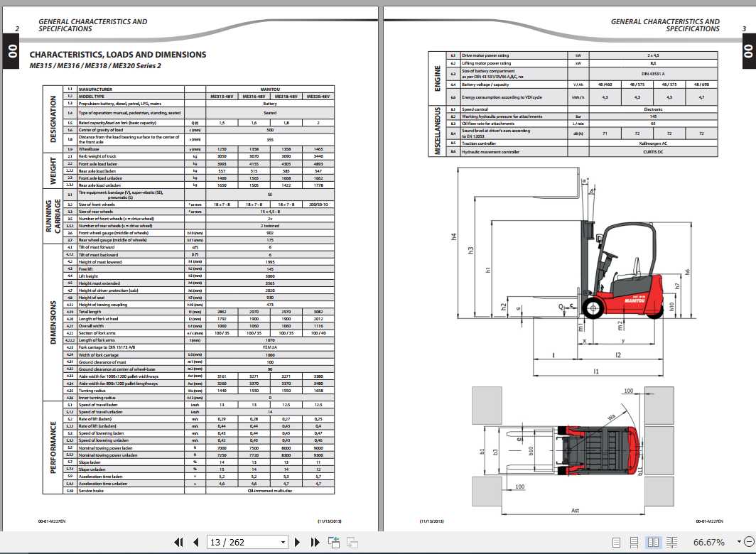Enable two-page continuous scrolling layout

[673, 542]
